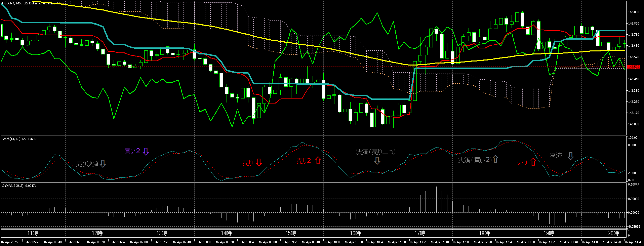Click the red down arrow after 売り near 14時
This screenshot has width=644, height=246.
tap(259, 163)
